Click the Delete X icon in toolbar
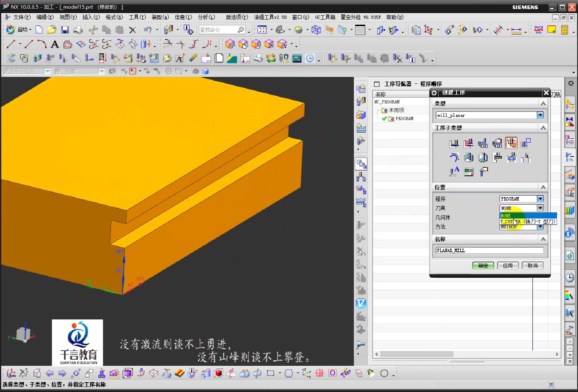 (x=133, y=30)
